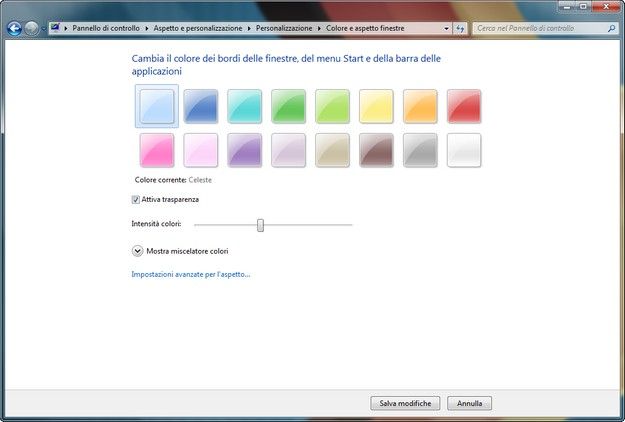Click the Intensità colori slider handle
Screen dimensions: 625x422
tap(260, 225)
